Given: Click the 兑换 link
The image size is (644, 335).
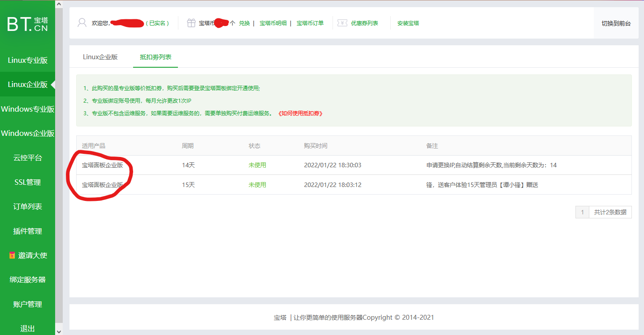Looking at the screenshot, I should click(x=244, y=23).
